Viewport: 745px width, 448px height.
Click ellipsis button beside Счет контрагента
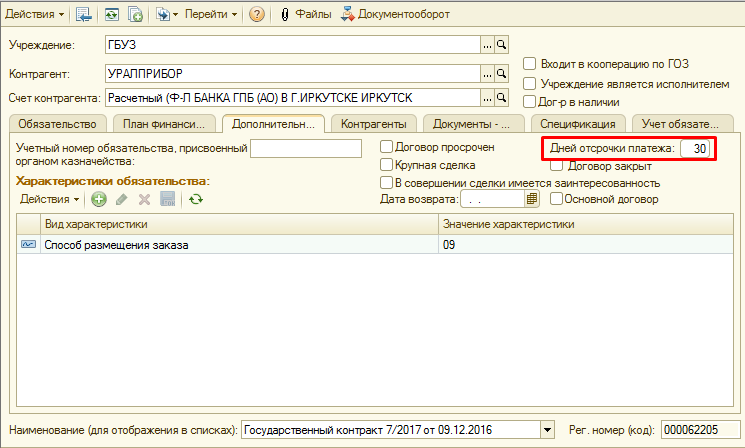pos(487,98)
